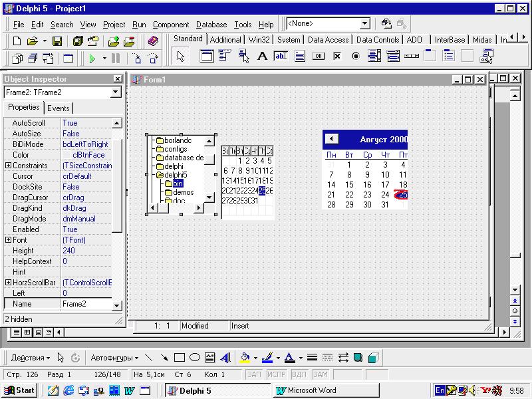
Task: Click the Windows Start button
Action: 19,390
